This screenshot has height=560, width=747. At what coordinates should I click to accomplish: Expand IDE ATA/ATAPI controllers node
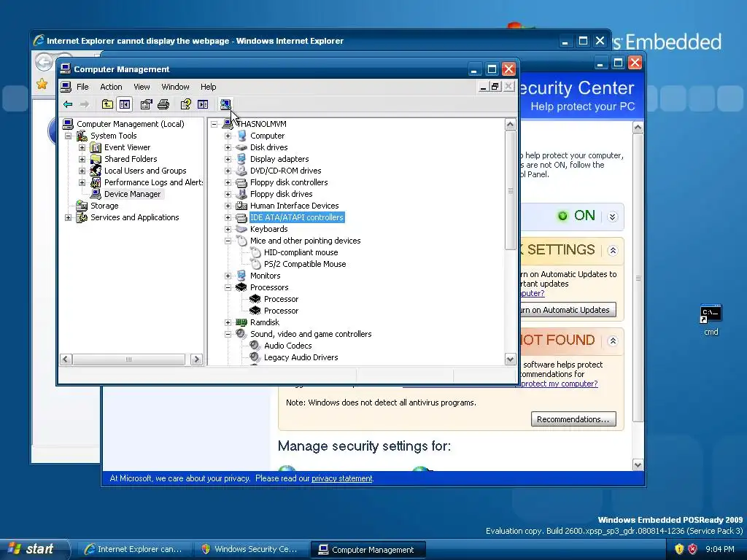pyautogui.click(x=228, y=217)
